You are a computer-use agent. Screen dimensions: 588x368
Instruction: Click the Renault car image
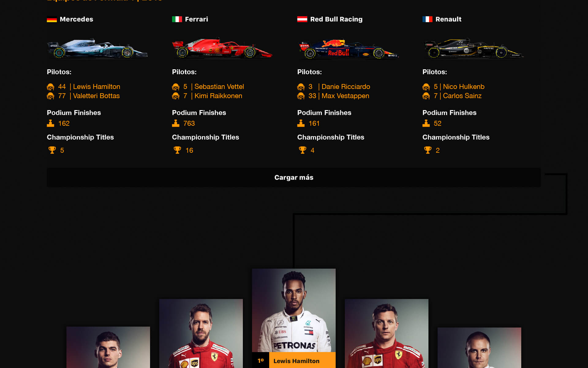473,48
